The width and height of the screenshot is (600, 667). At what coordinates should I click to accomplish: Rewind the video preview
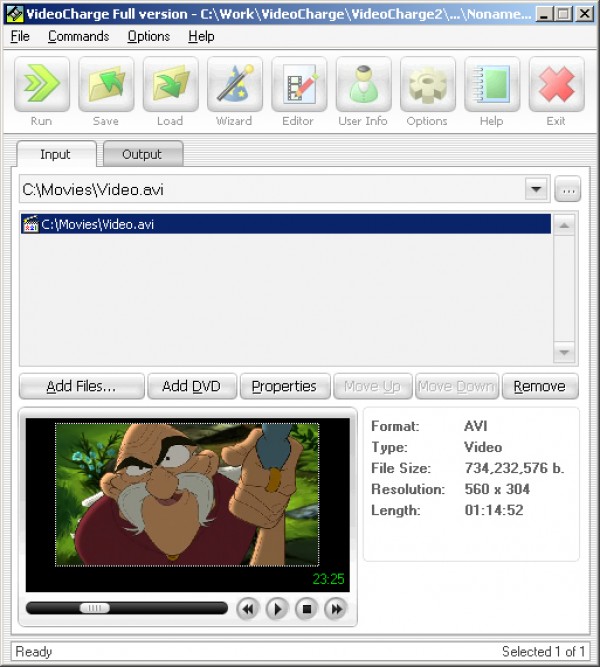(248, 609)
